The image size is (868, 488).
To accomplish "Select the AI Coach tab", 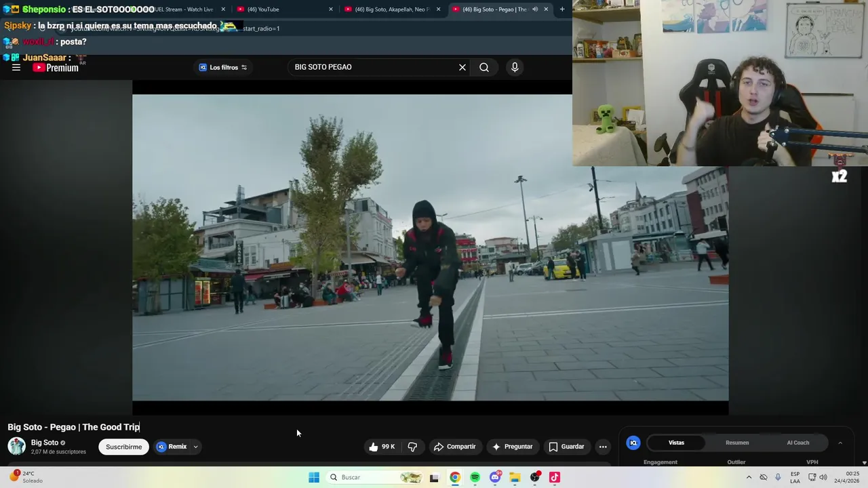I will [x=798, y=443].
